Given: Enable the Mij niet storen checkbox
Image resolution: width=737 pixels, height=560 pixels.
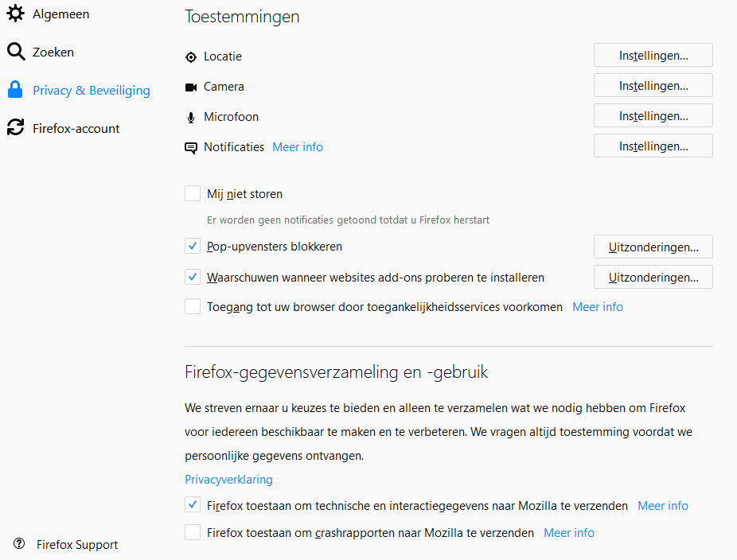Looking at the screenshot, I should pyautogui.click(x=193, y=193).
